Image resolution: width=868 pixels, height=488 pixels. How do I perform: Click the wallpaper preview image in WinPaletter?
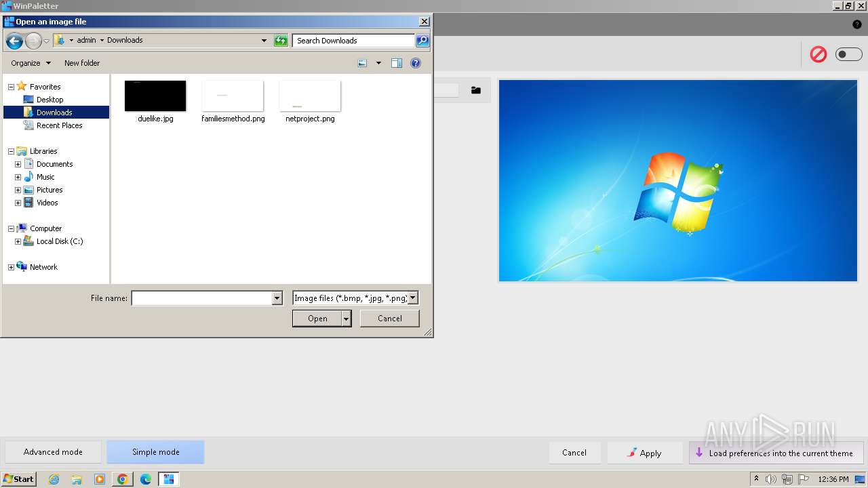[678, 180]
